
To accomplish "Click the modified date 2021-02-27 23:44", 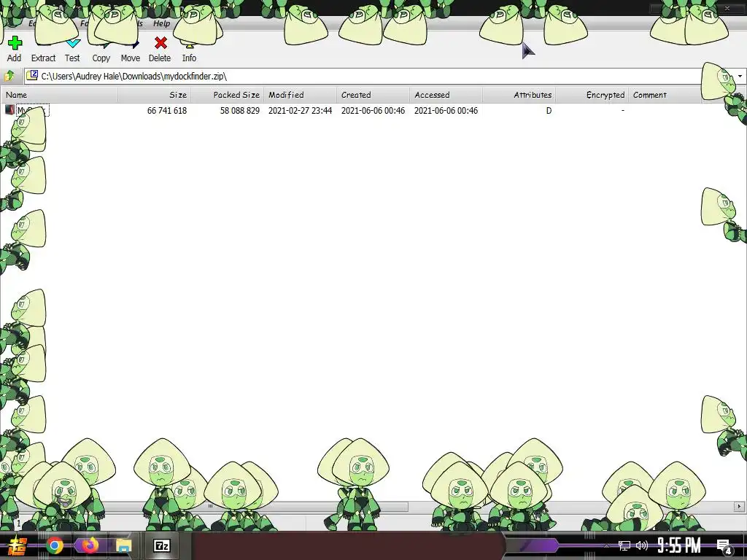I will click(300, 111).
